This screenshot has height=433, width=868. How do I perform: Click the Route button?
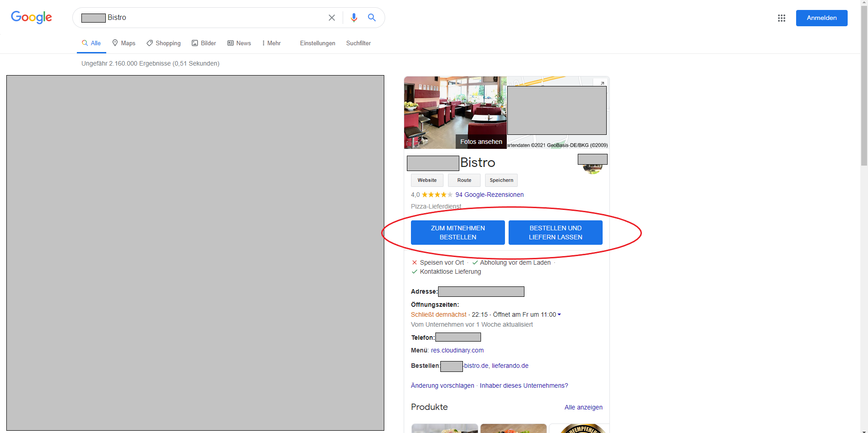[464, 180]
